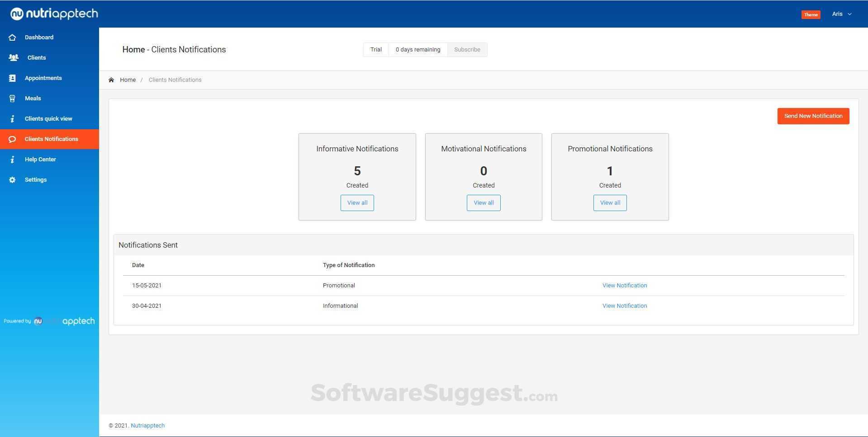Click the home icon in the breadcrumb
Viewport: 868px width, 437px height.
(x=111, y=80)
